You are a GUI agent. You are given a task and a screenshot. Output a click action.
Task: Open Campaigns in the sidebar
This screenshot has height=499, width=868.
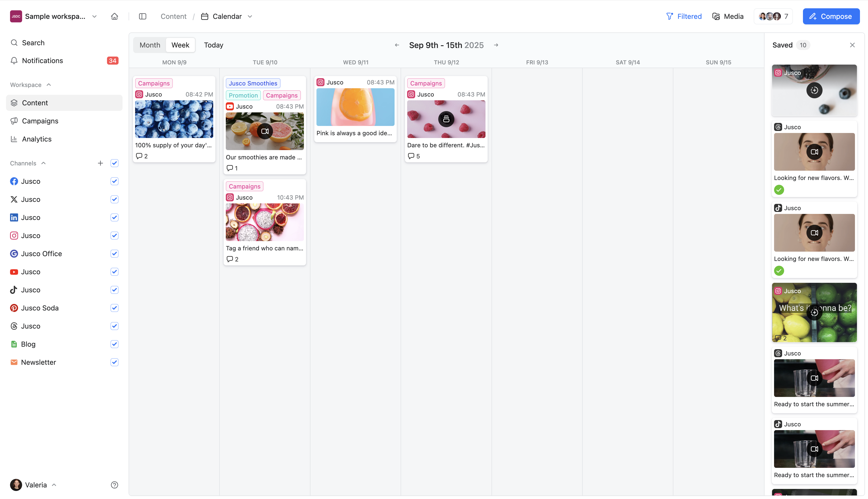point(40,121)
